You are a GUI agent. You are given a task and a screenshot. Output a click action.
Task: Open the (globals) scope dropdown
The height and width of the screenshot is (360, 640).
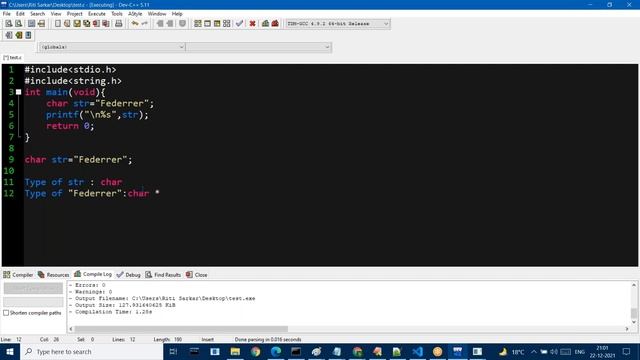[111, 47]
